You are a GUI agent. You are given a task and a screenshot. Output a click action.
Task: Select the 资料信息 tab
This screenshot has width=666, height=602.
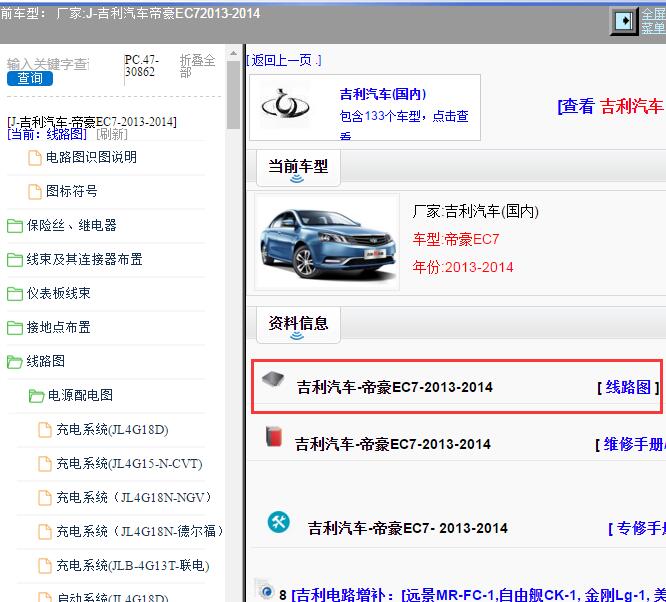point(298,325)
